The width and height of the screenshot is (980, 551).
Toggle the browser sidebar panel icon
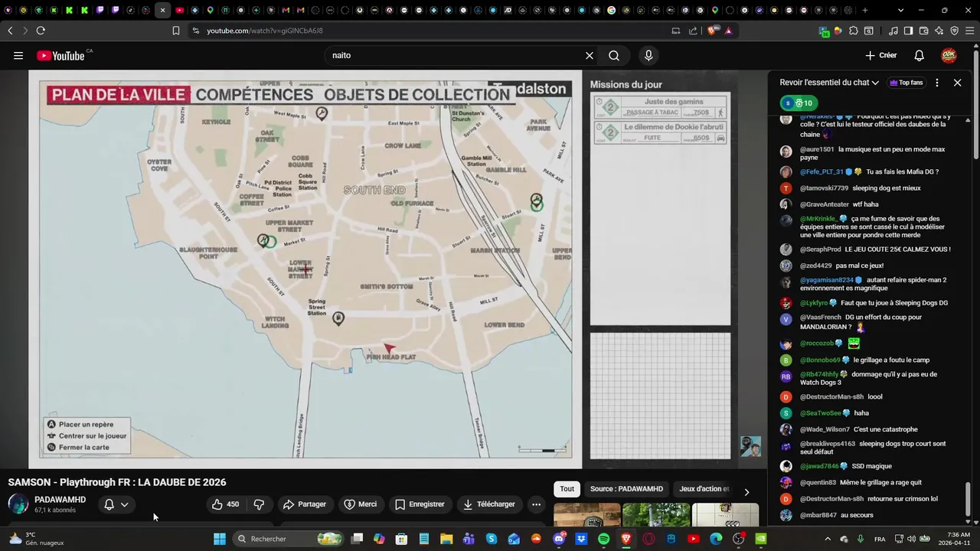point(908,31)
